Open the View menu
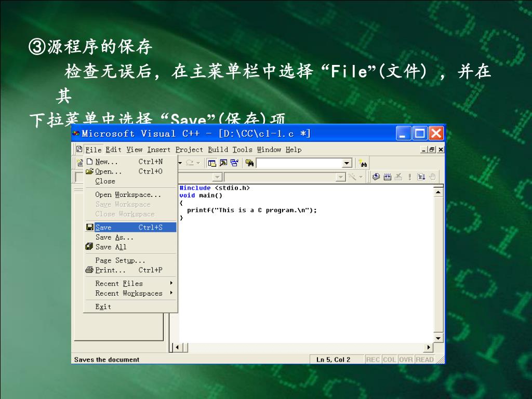The height and width of the screenshot is (399, 532). (135, 150)
